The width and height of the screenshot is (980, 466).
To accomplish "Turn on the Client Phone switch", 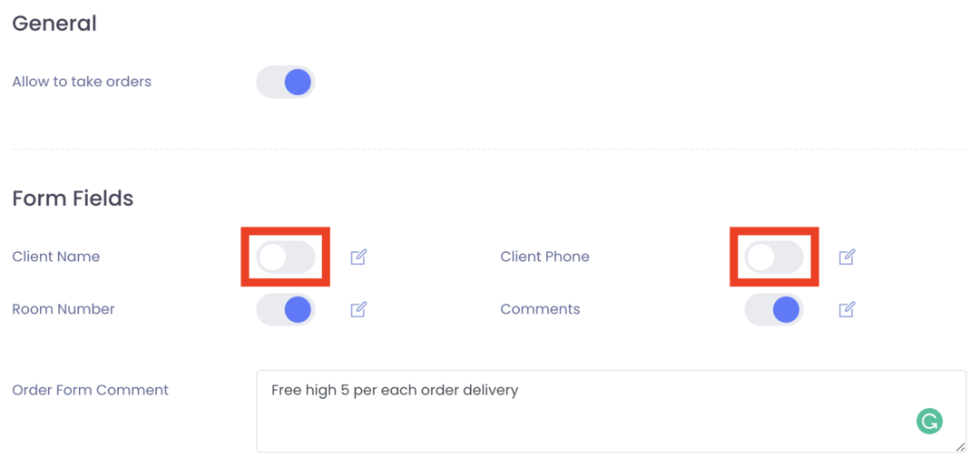I will point(774,257).
